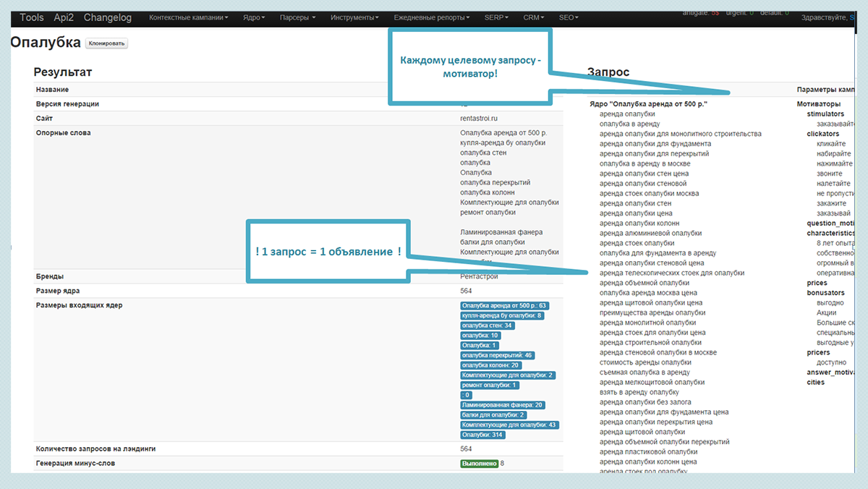Click badge 'опалубка колонн: 20'
868x489 pixels.
(490, 365)
